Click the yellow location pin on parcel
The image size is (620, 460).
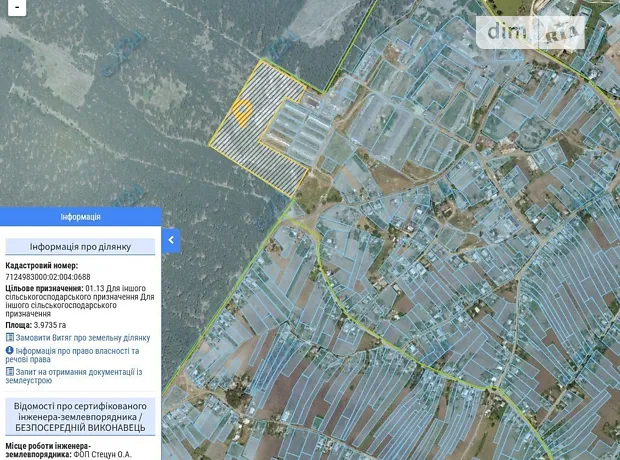[x=242, y=111]
